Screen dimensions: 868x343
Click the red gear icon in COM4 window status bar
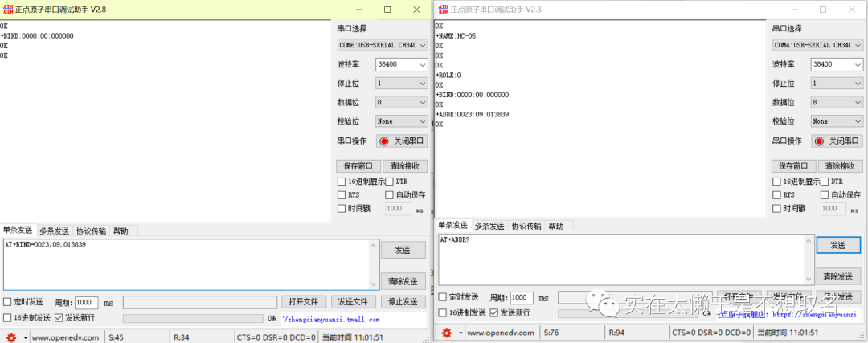pyautogui.click(x=446, y=333)
